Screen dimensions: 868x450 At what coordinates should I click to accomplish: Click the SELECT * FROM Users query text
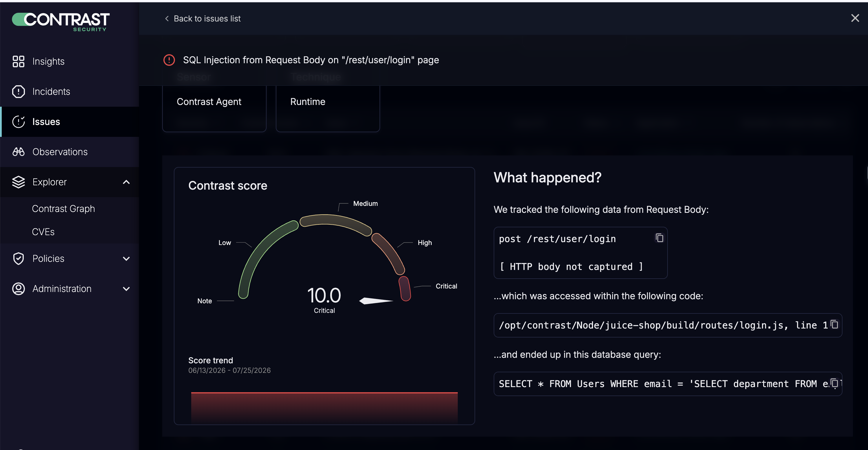(663, 384)
